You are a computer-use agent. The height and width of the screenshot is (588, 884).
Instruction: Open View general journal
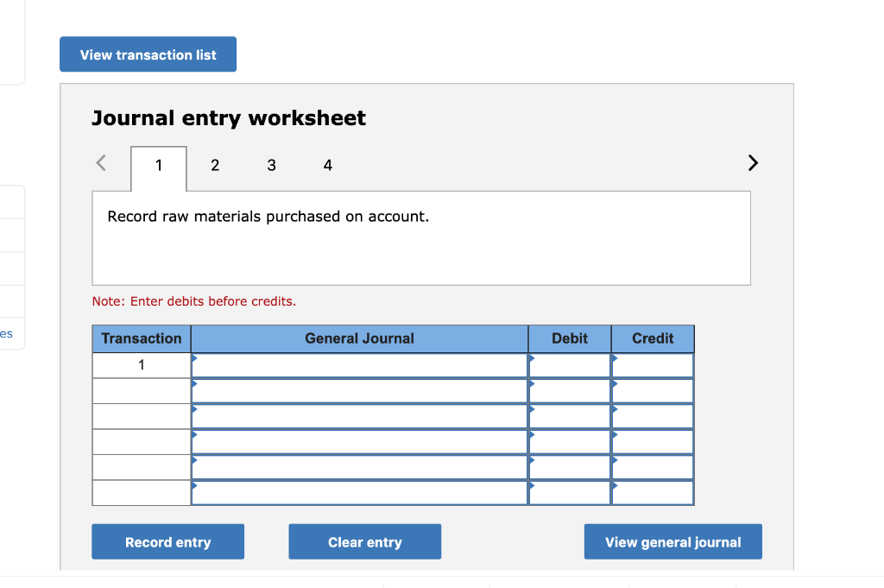(672, 541)
